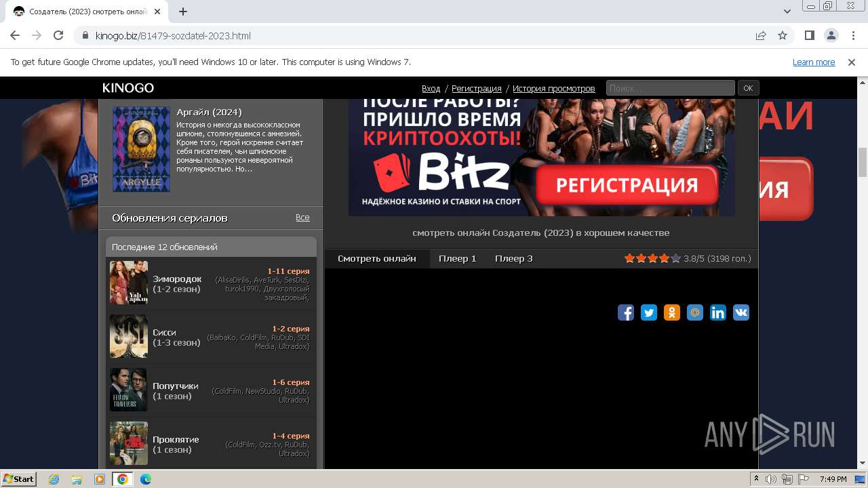Viewport: 868px width, 488px height.
Task: Click the Bitz Регистрация banner button
Action: pos(627,185)
